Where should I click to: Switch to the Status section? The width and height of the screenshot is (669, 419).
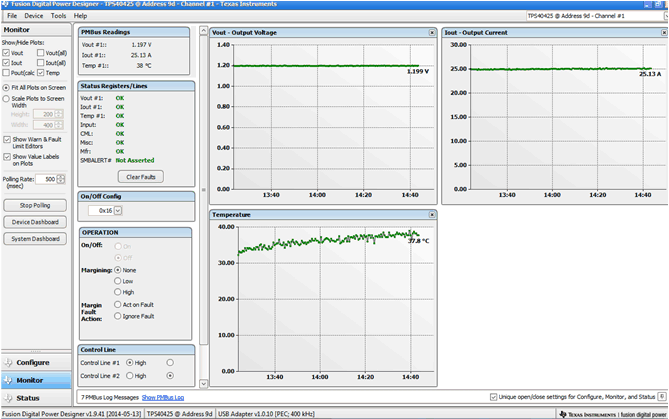[x=36, y=398]
